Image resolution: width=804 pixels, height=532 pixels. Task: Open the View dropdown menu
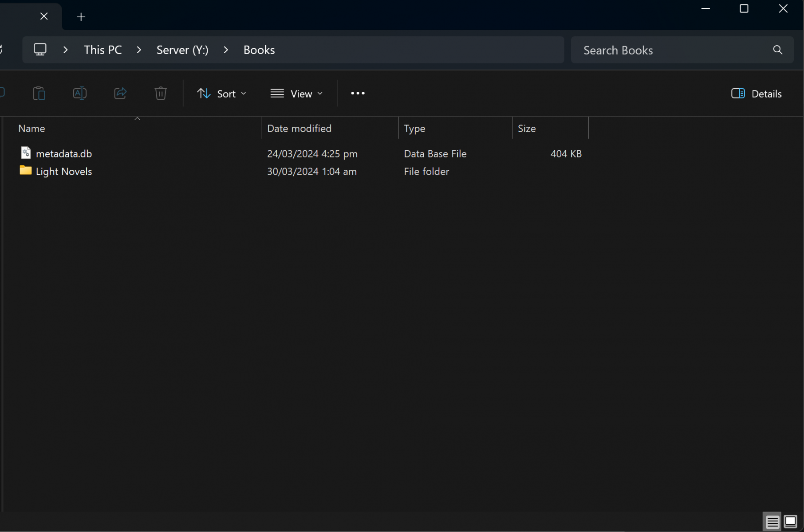pyautogui.click(x=296, y=94)
